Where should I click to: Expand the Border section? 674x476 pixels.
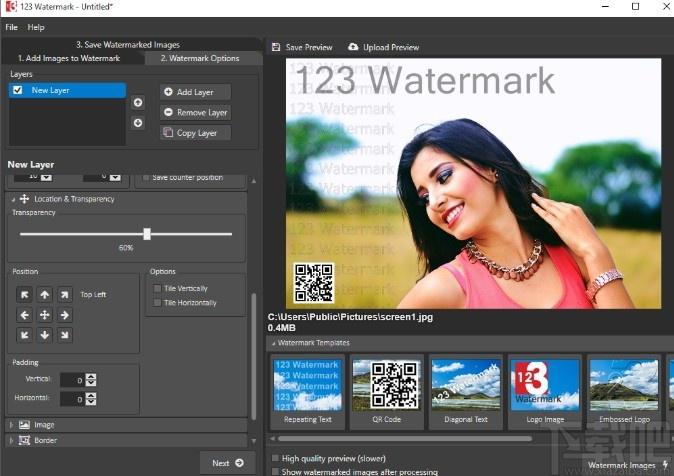(12, 440)
